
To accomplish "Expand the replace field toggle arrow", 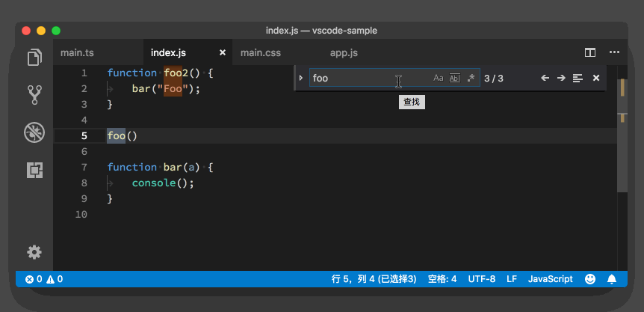I will (x=301, y=78).
